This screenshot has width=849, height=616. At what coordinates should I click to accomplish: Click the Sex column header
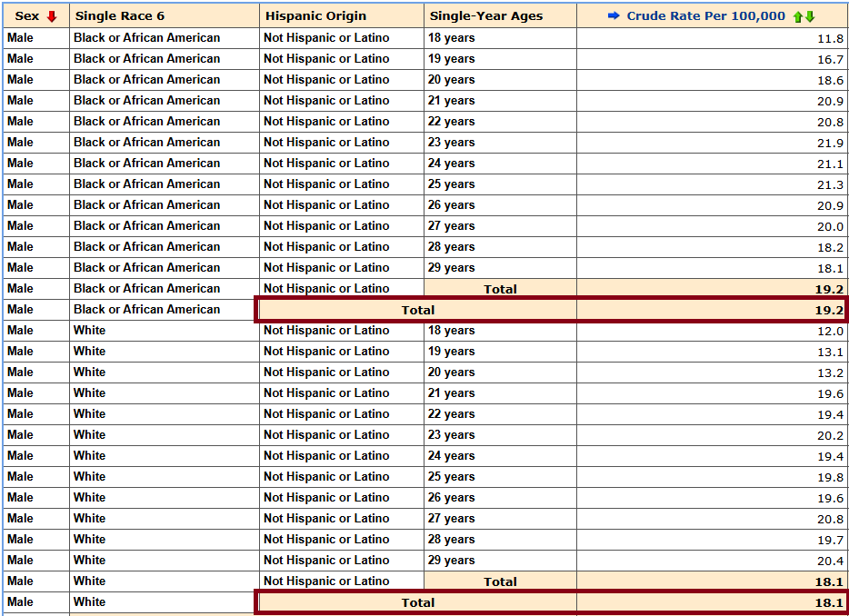[36, 15]
